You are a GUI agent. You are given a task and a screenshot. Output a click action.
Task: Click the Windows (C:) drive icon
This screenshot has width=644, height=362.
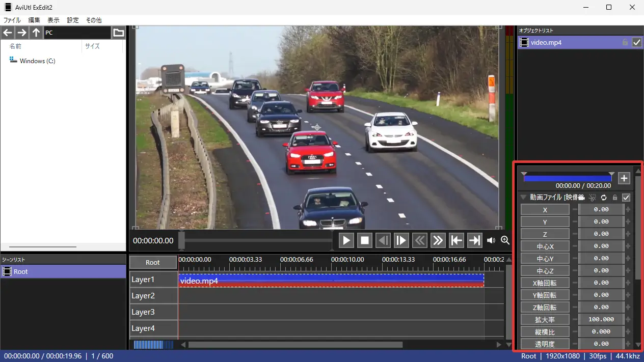(13, 61)
